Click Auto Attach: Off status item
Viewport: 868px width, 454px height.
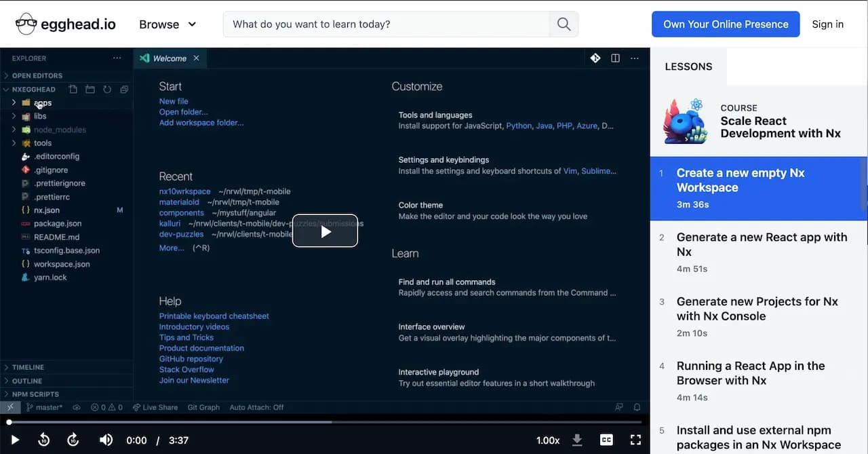pos(256,407)
